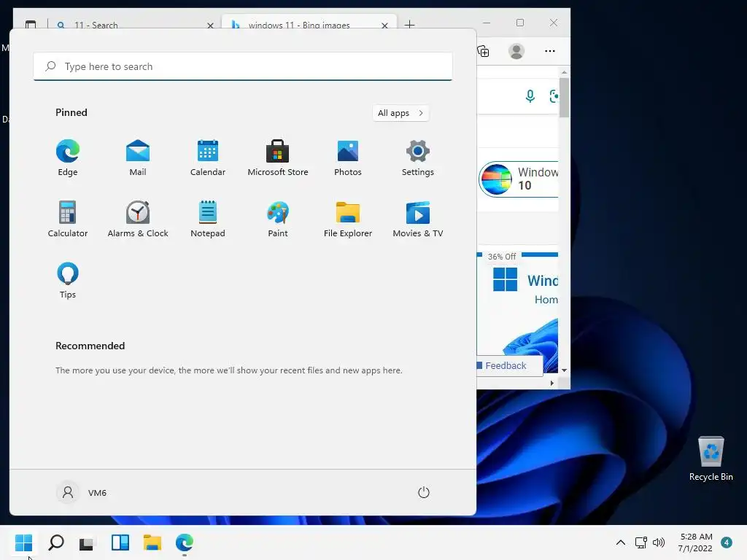Open Settings from pinned apps
Viewport: 747px width, 560px height.
418,157
